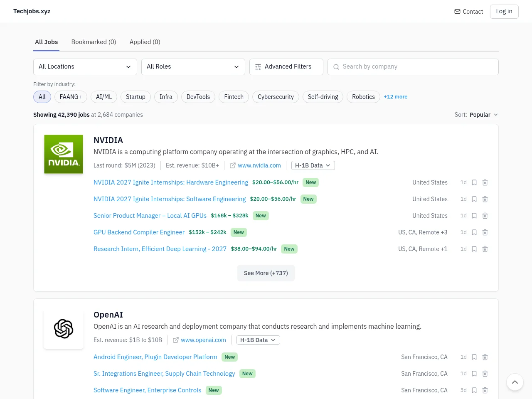Enable the Cybersecurity industry filter
Viewport: 532px width, 399px height.
tap(276, 97)
